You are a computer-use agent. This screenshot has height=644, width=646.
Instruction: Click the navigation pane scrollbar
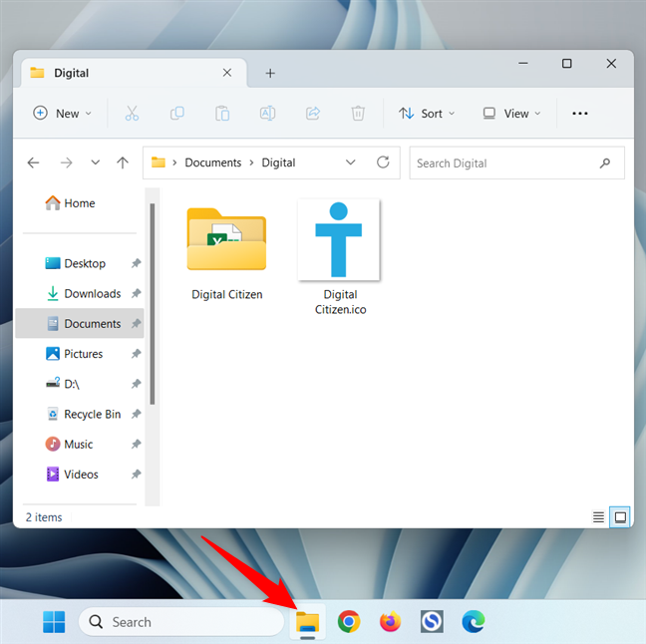tap(152, 304)
